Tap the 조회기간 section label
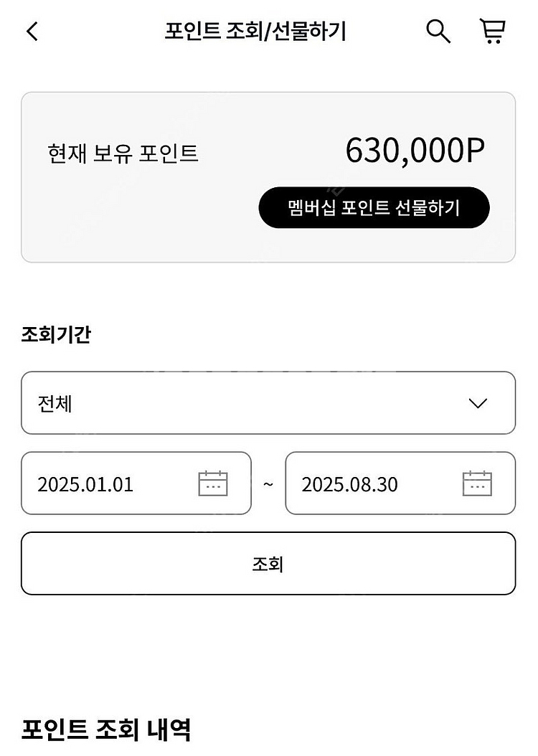Image resolution: width=538 pixels, height=756 pixels. (x=56, y=334)
